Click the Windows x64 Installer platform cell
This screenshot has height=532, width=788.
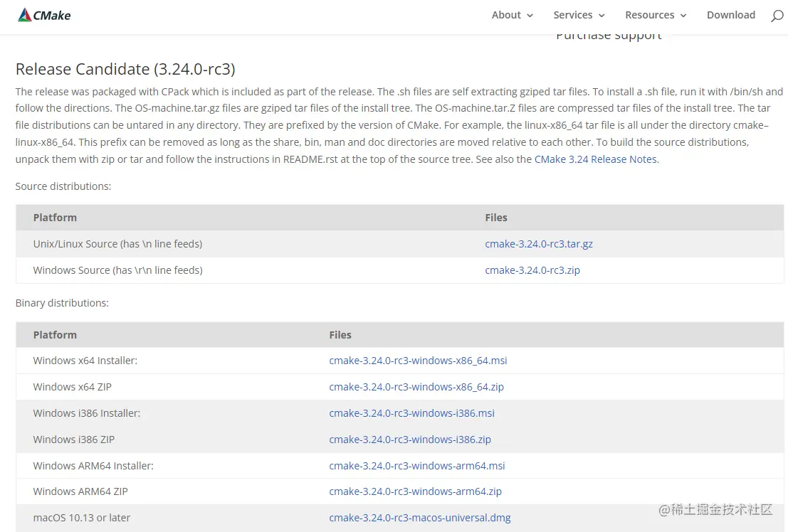[85, 361]
